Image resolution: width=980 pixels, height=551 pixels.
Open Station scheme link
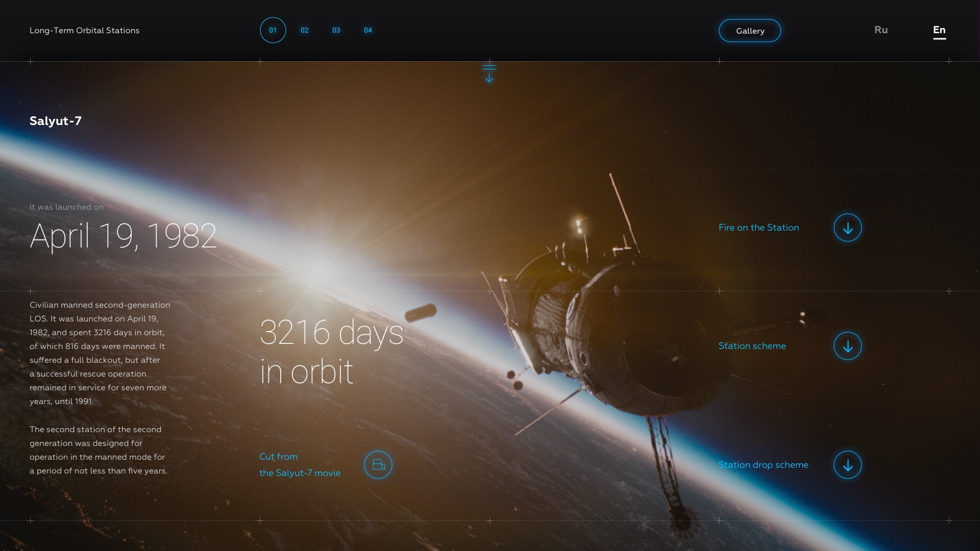752,346
